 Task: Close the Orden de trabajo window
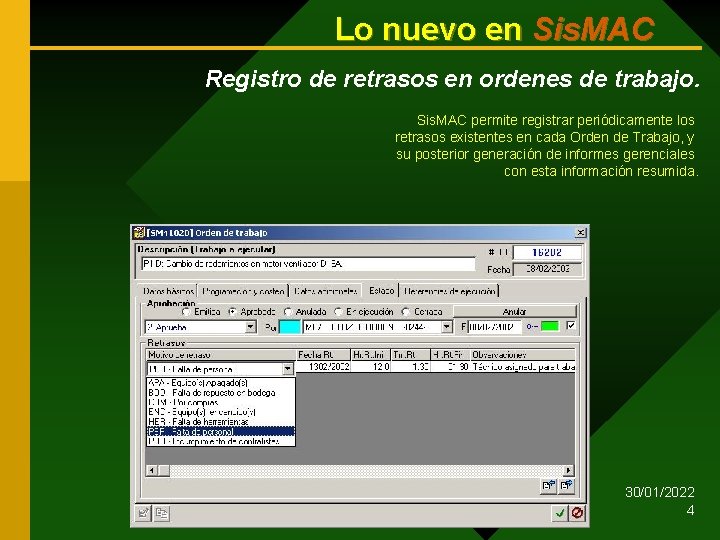click(x=580, y=233)
